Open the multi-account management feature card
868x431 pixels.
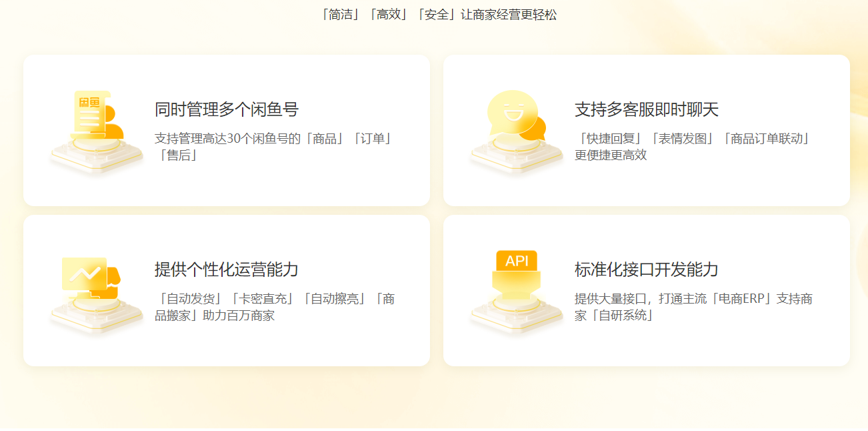click(227, 130)
